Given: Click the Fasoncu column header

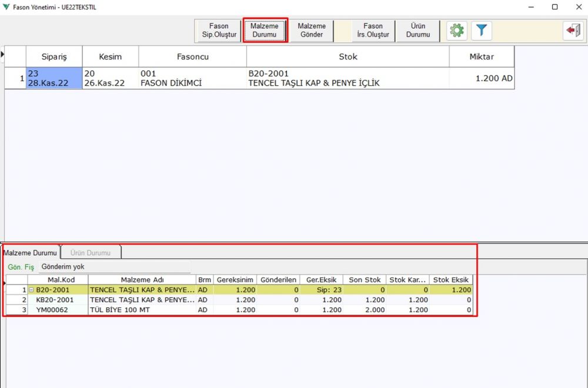Looking at the screenshot, I should pyautogui.click(x=192, y=57).
